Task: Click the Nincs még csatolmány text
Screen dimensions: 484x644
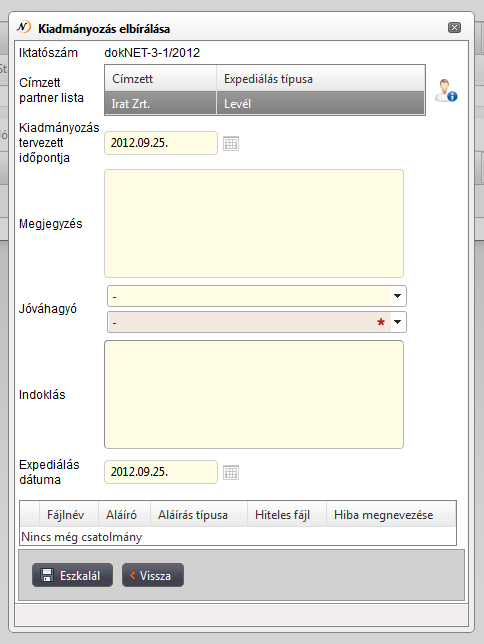Action: coord(81,537)
